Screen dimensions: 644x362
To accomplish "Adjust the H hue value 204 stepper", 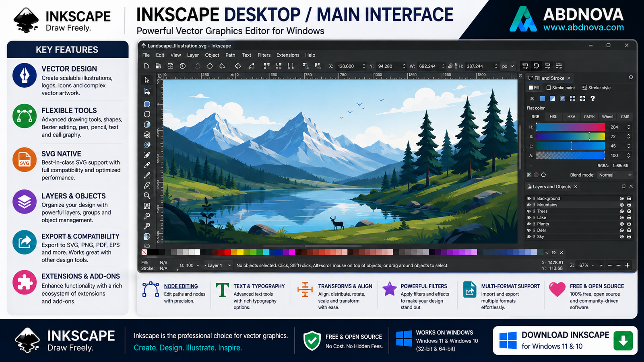I will click(x=628, y=127).
